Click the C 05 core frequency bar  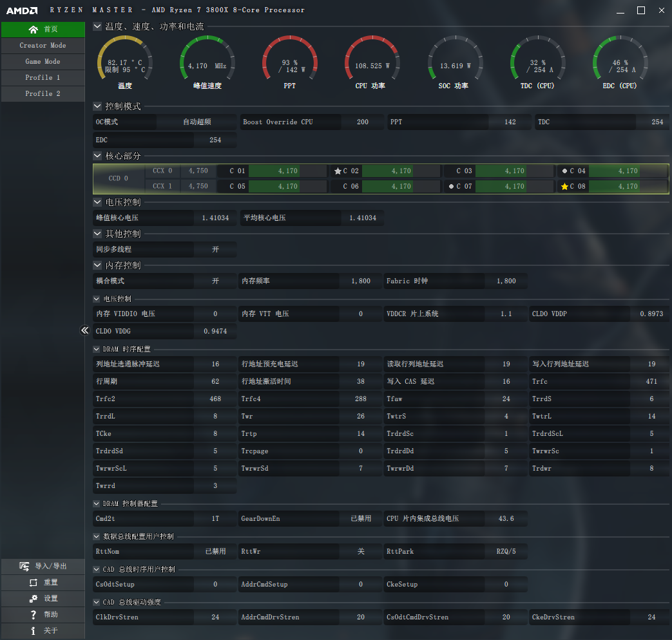pyautogui.click(x=287, y=186)
